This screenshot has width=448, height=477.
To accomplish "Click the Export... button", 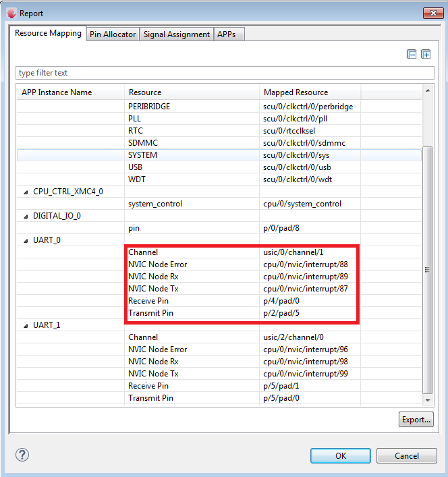I will point(416,420).
